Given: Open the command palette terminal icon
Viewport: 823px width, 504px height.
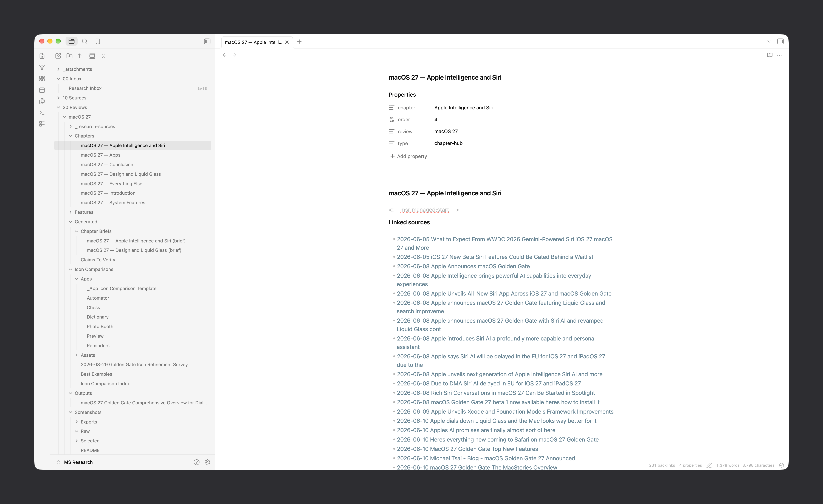Looking at the screenshot, I should coord(42,113).
